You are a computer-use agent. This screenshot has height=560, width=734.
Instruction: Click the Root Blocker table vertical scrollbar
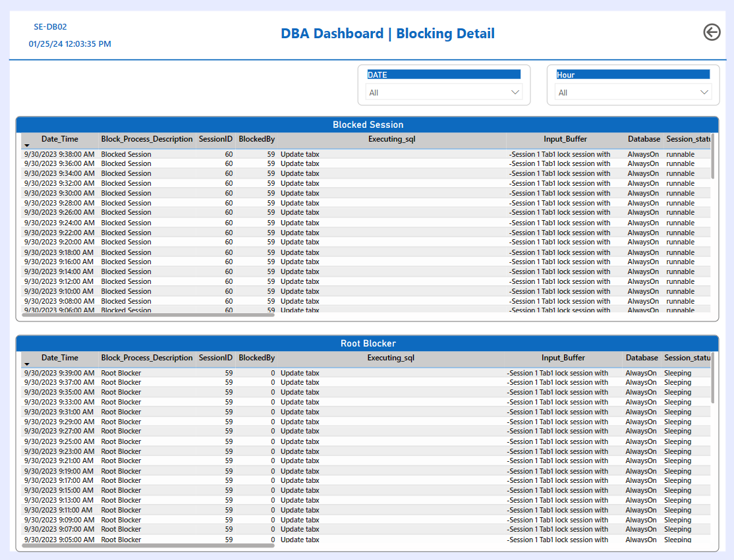click(712, 378)
